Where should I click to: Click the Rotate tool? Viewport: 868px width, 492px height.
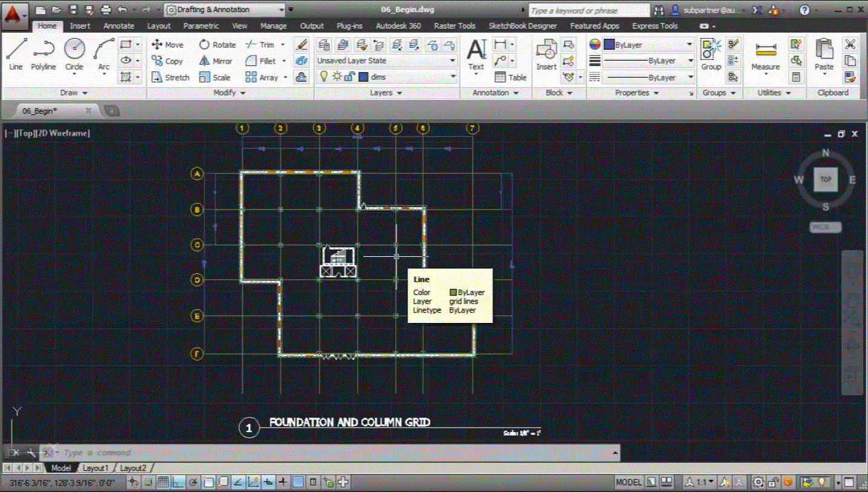(x=217, y=45)
